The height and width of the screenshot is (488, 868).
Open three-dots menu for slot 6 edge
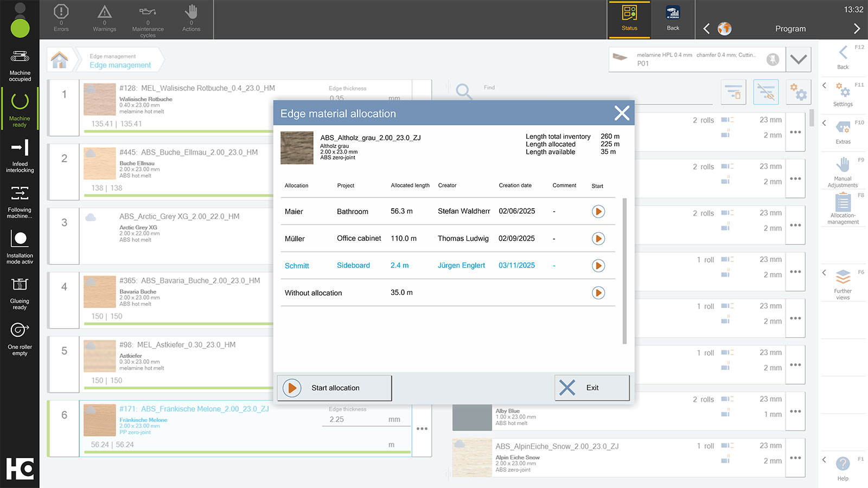click(x=422, y=428)
